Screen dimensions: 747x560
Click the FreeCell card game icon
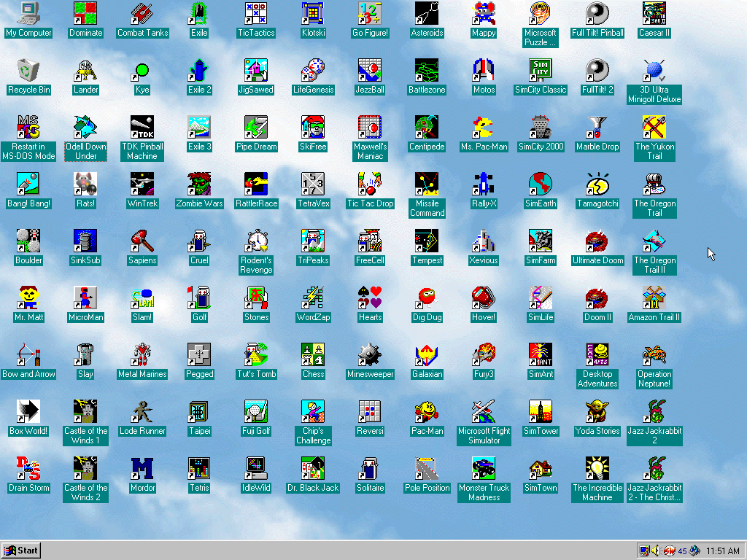[370, 241]
